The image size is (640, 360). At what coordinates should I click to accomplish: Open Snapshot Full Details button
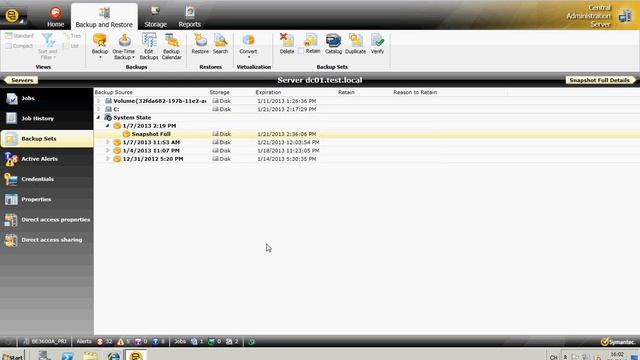point(600,80)
